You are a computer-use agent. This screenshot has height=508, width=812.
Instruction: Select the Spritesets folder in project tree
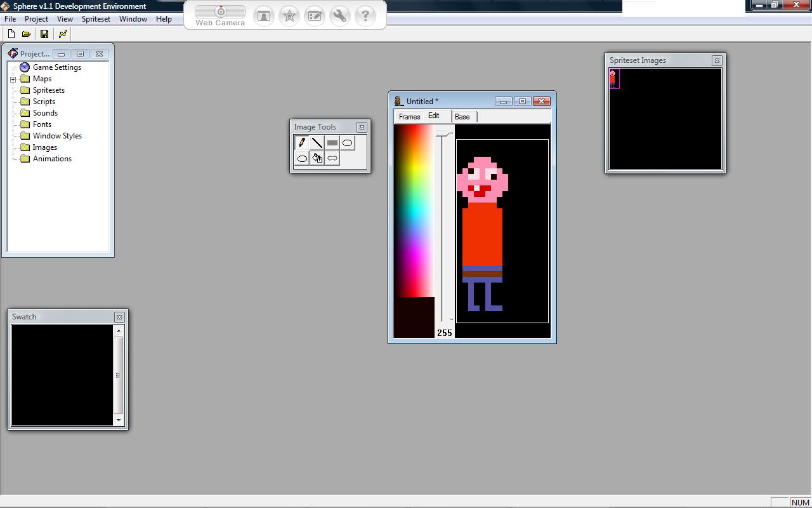(x=48, y=90)
